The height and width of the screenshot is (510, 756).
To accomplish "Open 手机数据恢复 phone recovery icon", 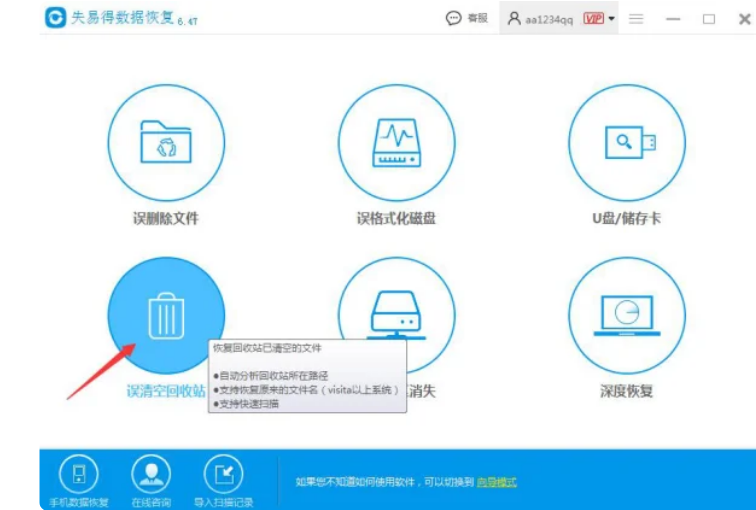I will point(79,473).
